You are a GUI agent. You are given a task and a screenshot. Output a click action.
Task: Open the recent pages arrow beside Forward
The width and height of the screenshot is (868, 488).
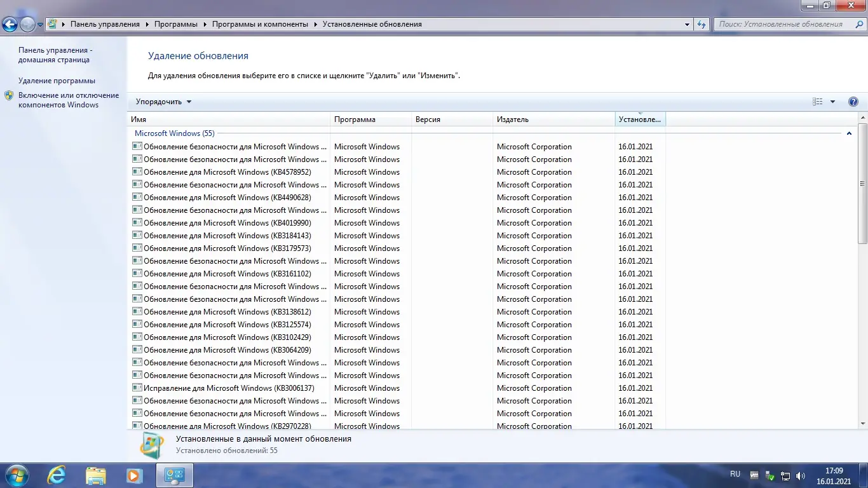pyautogui.click(x=40, y=25)
